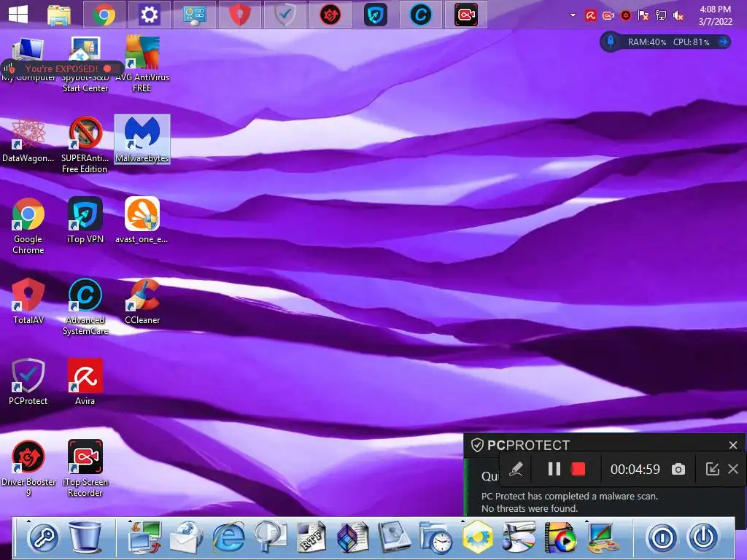This screenshot has width=747, height=560.
Task: Pause the screen recording
Action: pos(554,469)
